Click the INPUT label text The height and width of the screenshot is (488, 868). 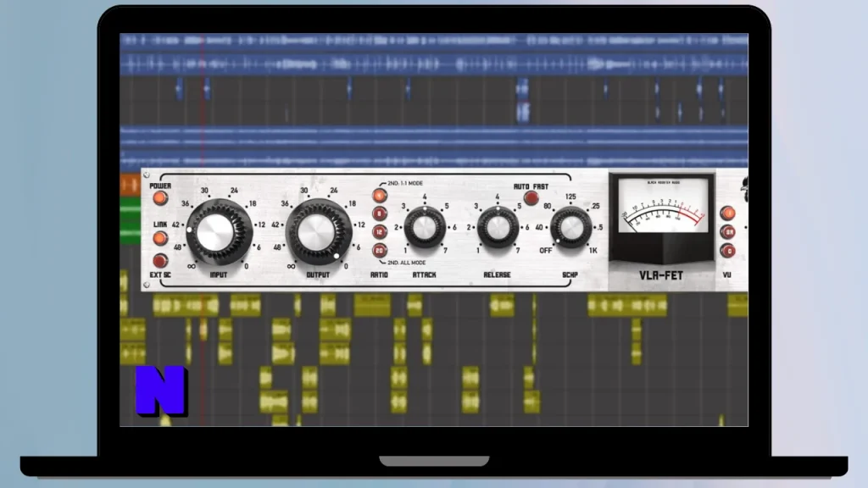click(219, 274)
